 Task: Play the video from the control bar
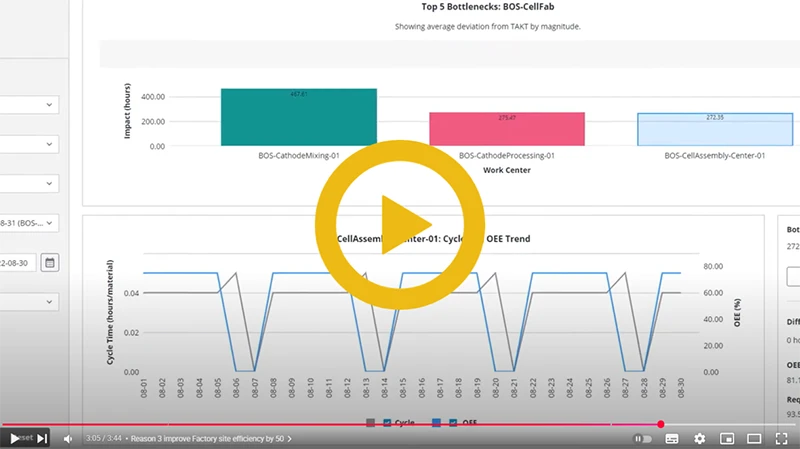point(15,438)
